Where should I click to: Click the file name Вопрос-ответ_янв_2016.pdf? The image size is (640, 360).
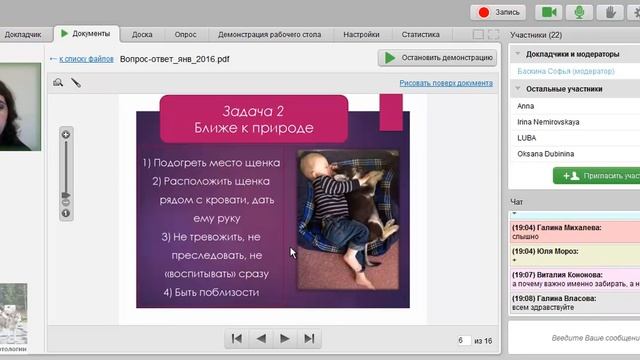coord(175,59)
